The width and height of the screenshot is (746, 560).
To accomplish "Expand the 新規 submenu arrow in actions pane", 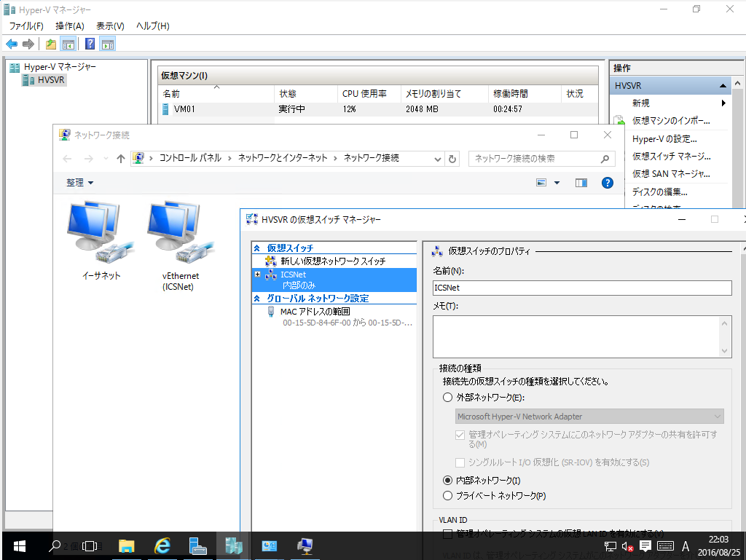I will [723, 103].
